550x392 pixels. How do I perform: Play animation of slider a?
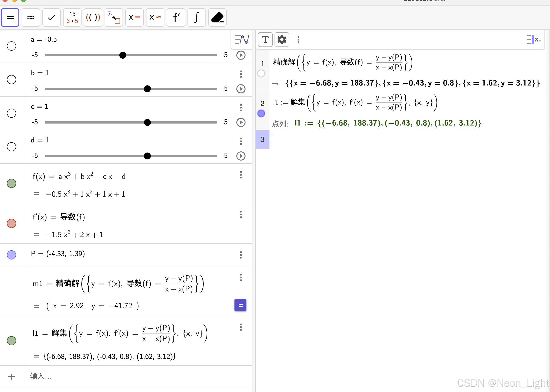pos(241,55)
